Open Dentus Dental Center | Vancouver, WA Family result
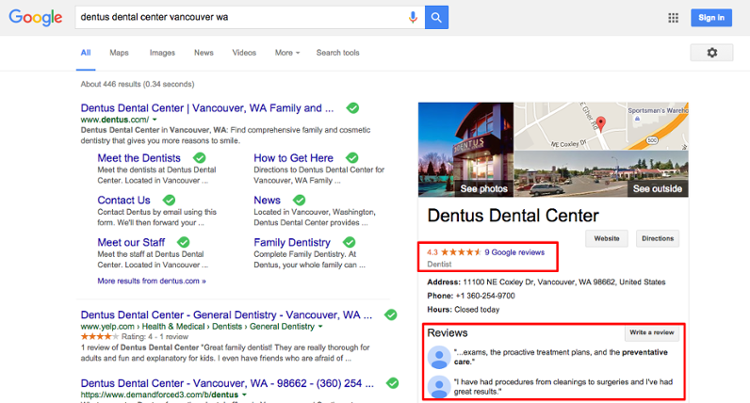This screenshot has width=750, height=403. [207, 108]
